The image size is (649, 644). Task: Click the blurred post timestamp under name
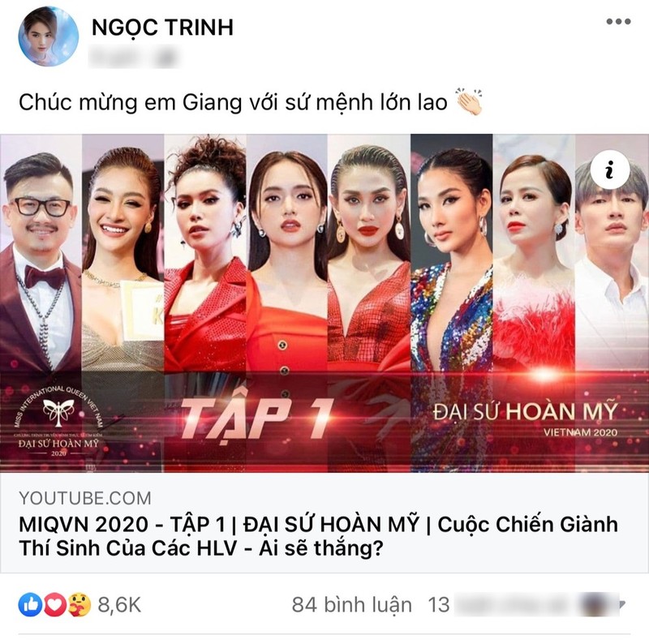(134, 56)
